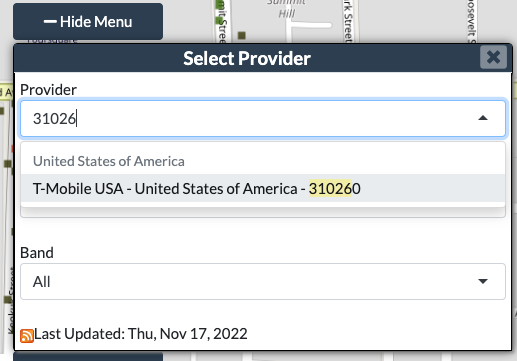Image resolution: width=517 pixels, height=361 pixels.
Task: Click the Select Provider title bar
Action: 247,58
